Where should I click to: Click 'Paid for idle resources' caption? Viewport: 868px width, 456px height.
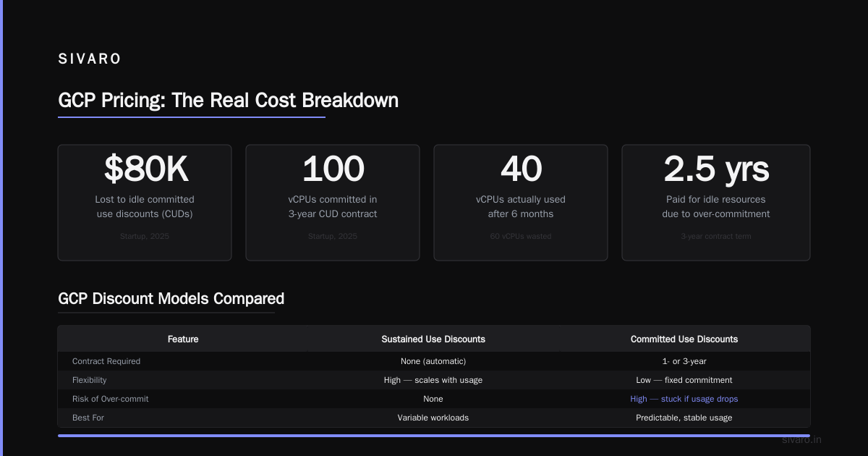[716, 199]
